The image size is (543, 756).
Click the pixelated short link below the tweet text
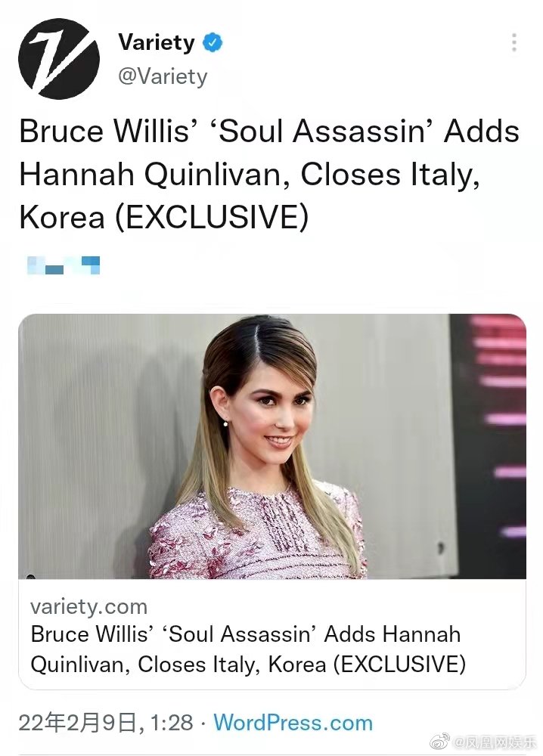point(64,265)
